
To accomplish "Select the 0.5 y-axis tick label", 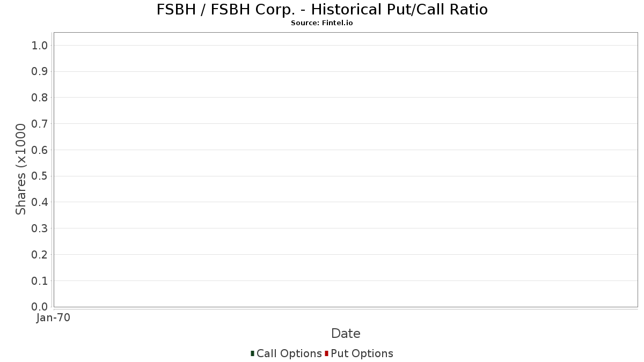I will [x=40, y=176].
